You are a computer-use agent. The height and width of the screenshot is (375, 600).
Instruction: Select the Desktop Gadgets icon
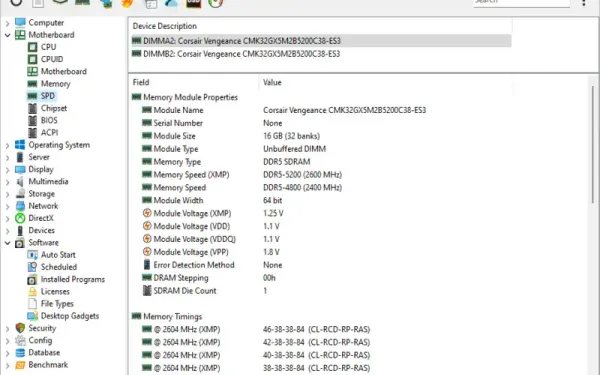(x=33, y=316)
